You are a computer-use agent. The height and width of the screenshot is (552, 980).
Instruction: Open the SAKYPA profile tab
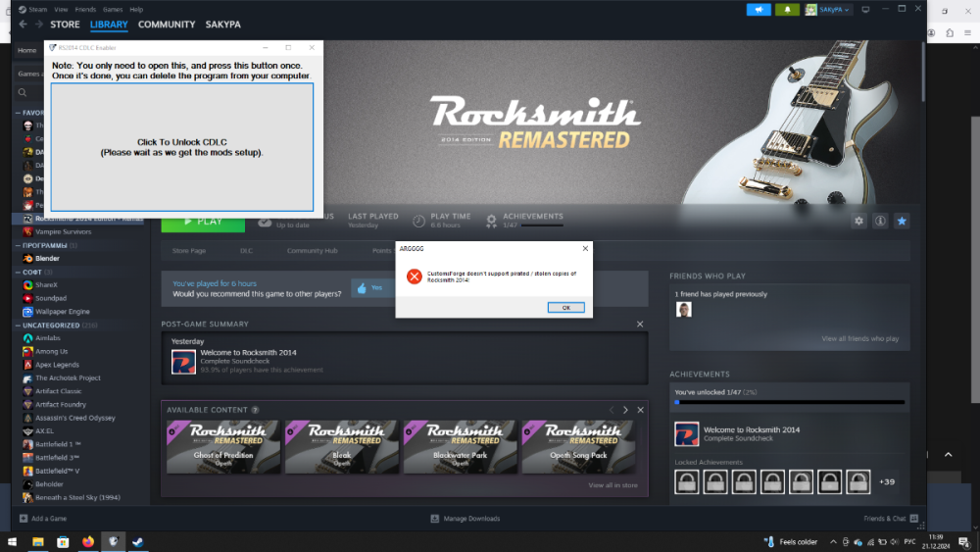point(223,25)
